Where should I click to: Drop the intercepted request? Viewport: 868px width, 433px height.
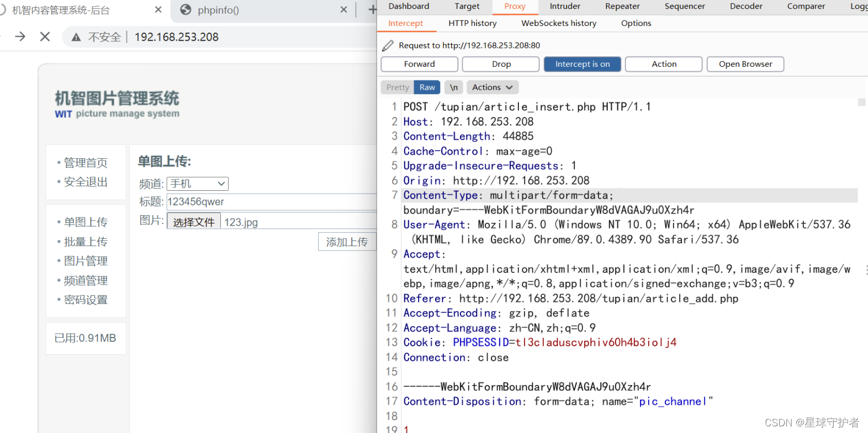501,64
